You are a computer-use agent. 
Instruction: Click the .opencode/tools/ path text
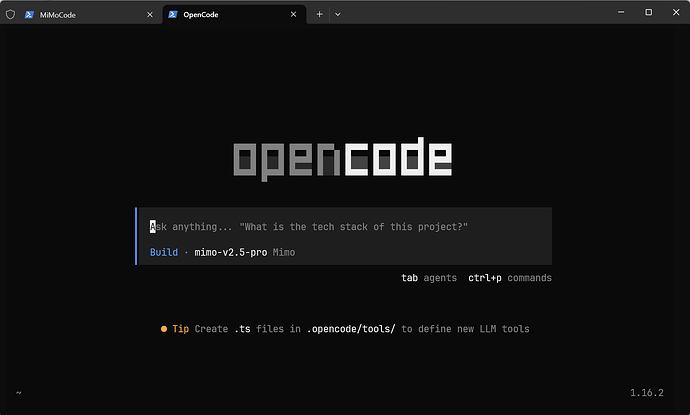(x=351, y=329)
